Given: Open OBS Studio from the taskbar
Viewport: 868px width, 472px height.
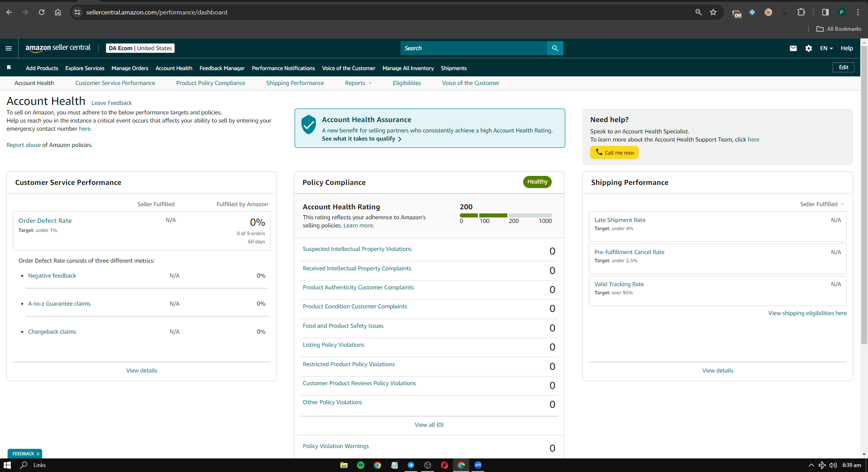Looking at the screenshot, I should coord(428,465).
